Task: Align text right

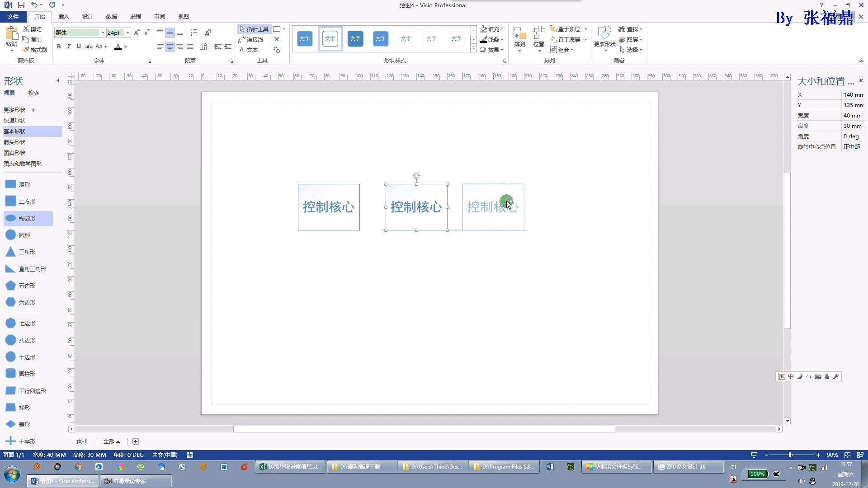Action: tap(180, 47)
